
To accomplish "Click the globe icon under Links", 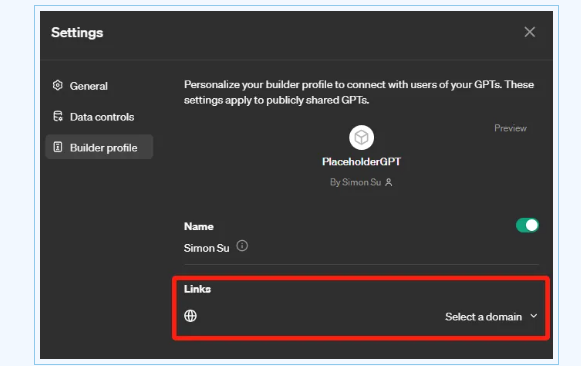I will pos(190,316).
